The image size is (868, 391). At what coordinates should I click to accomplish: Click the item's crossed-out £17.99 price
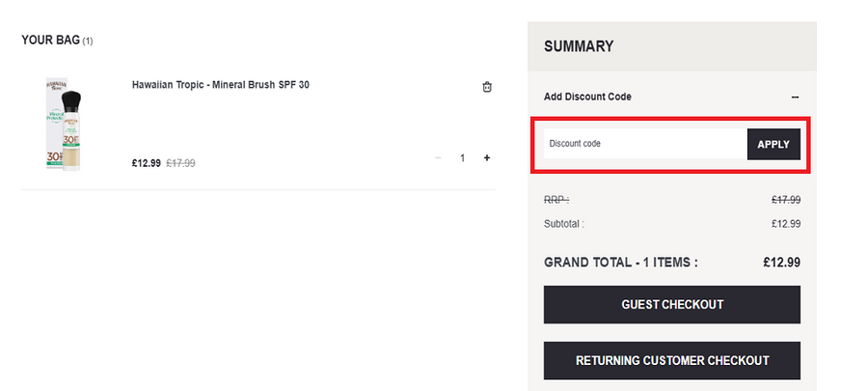[180, 163]
